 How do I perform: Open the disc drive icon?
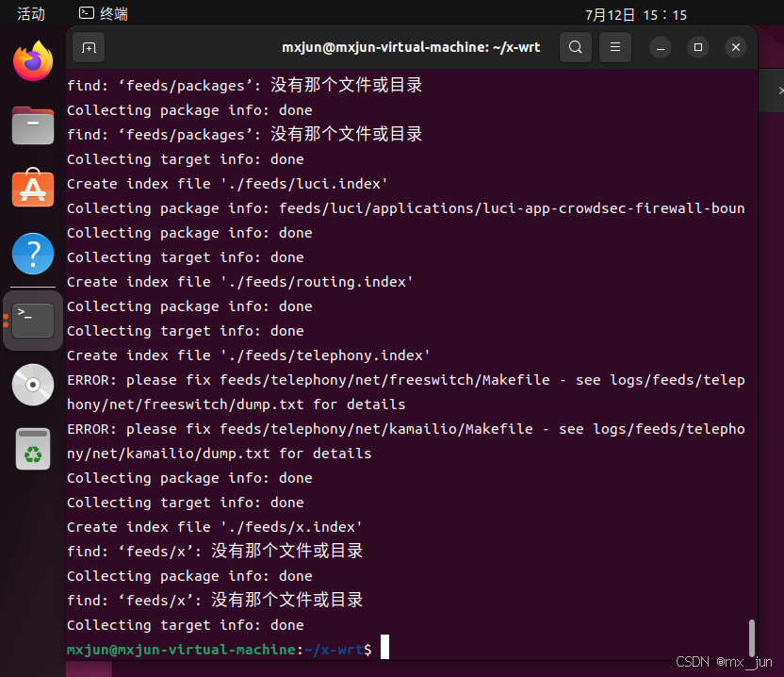[33, 385]
